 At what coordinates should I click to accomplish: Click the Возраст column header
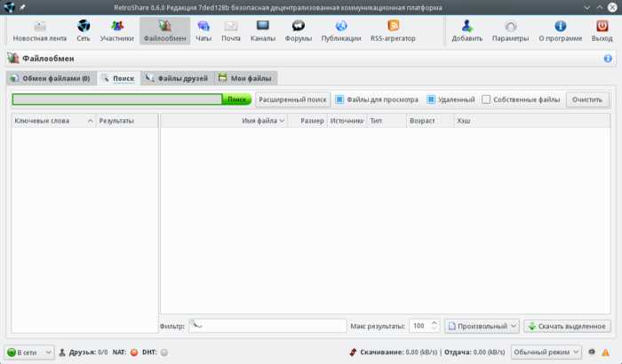tap(430, 121)
